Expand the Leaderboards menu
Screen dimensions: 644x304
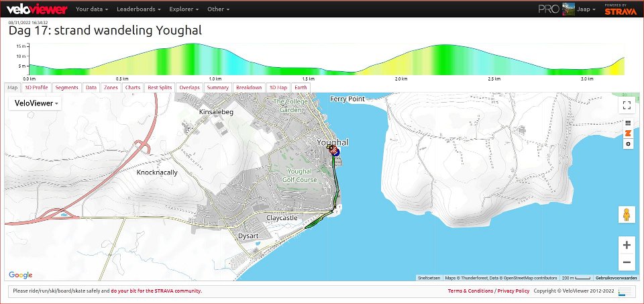click(139, 9)
